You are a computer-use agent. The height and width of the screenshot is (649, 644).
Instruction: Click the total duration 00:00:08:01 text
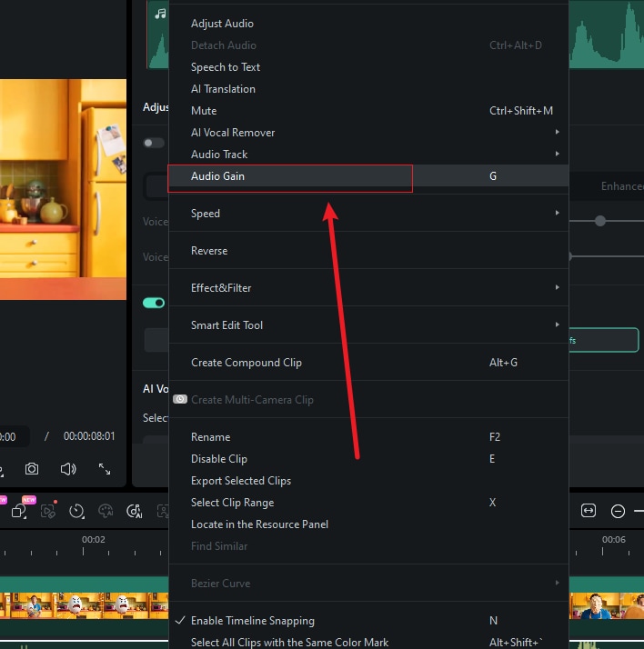tap(89, 436)
